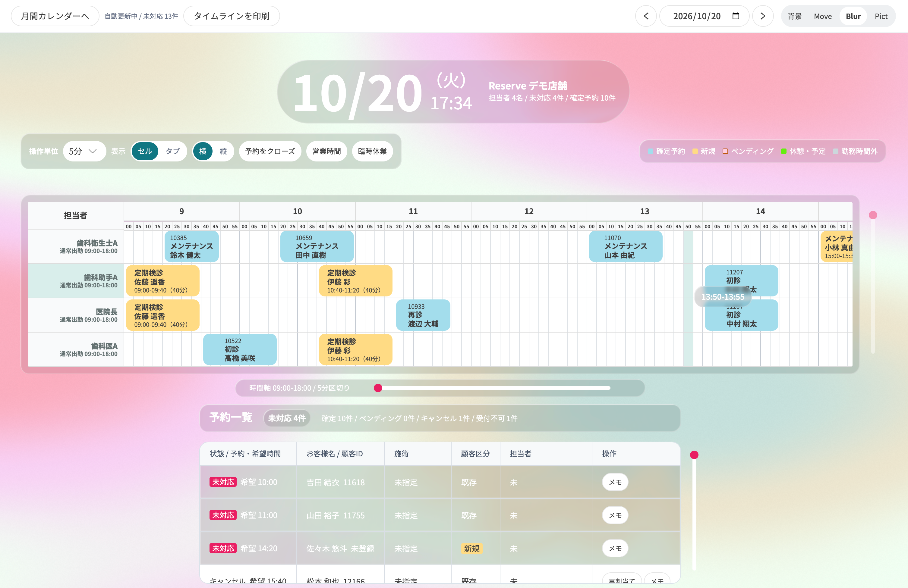The width and height of the screenshot is (908, 588).
Task: Click 予約をクローズ button
Action: (x=270, y=152)
